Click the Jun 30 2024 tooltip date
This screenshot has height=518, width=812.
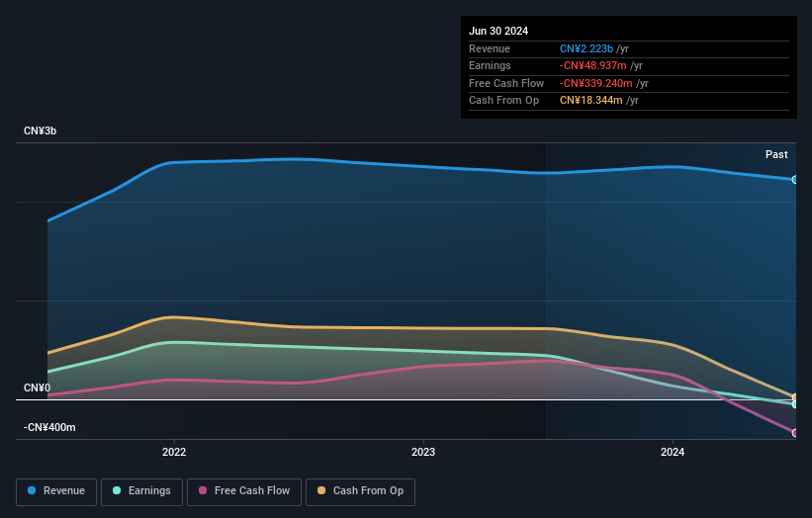(x=498, y=31)
